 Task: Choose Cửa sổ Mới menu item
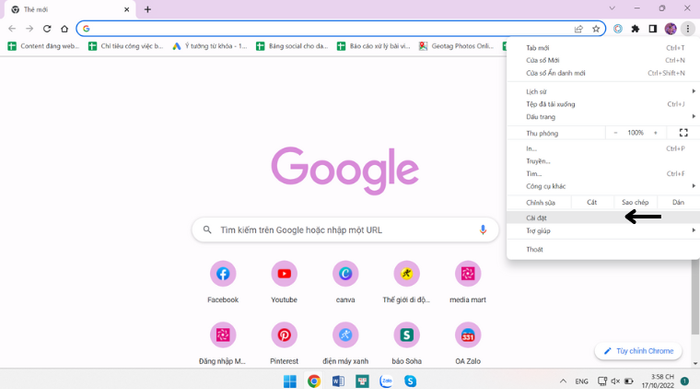click(603, 60)
